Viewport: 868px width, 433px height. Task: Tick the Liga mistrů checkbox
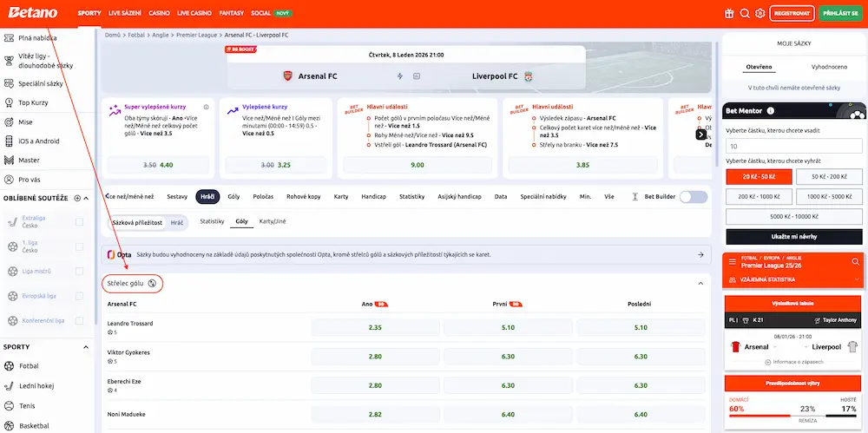(x=80, y=272)
